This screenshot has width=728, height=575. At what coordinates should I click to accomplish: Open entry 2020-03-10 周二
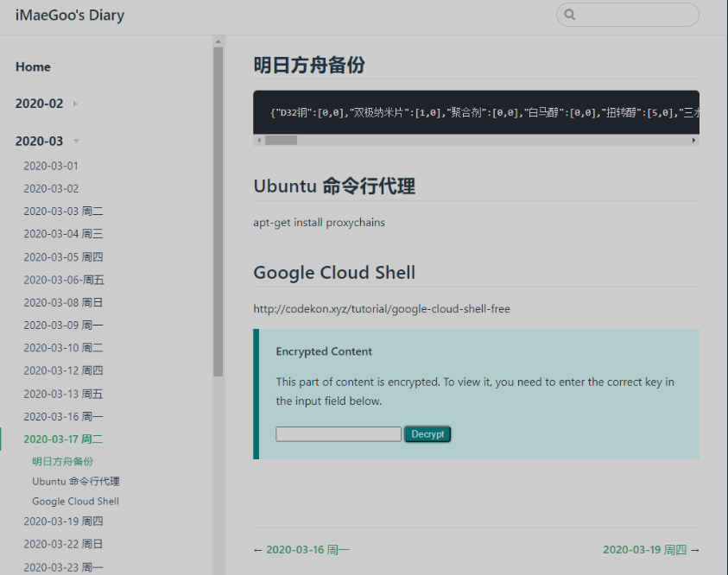63,348
